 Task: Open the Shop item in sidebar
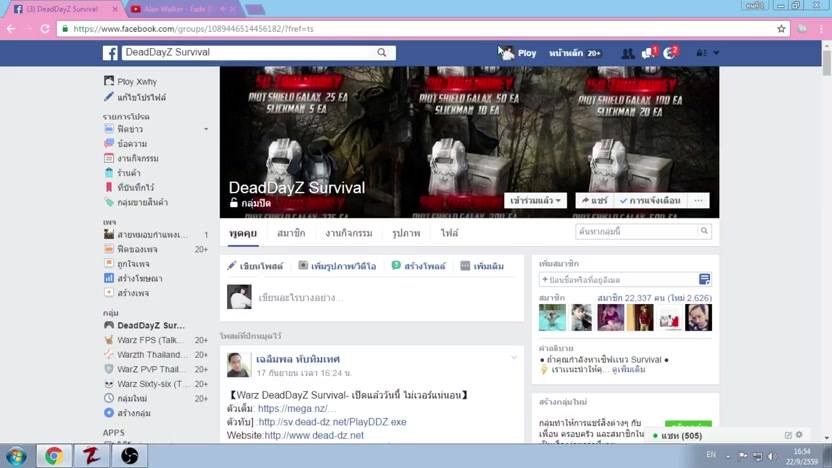tap(123, 172)
